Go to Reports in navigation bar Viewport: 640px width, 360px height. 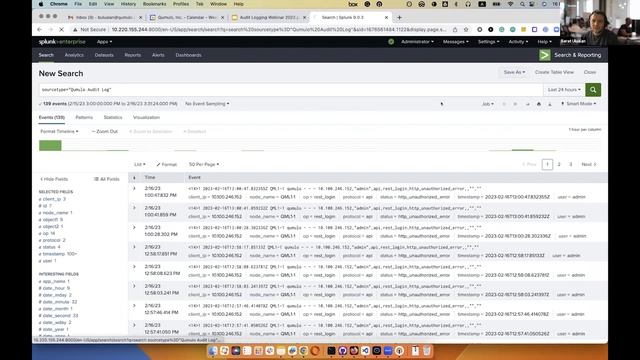tap(133, 55)
